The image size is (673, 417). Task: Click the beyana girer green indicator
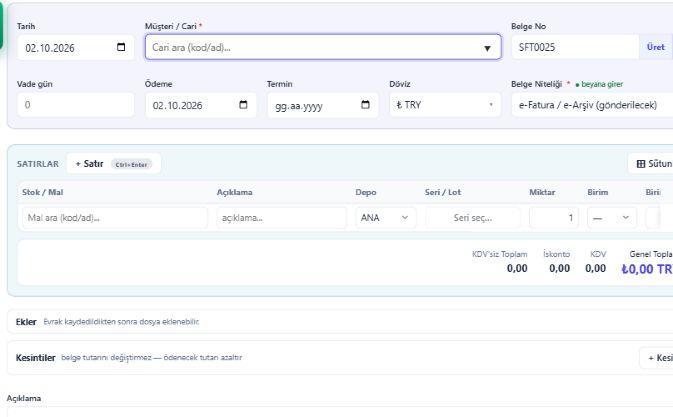tap(599, 85)
